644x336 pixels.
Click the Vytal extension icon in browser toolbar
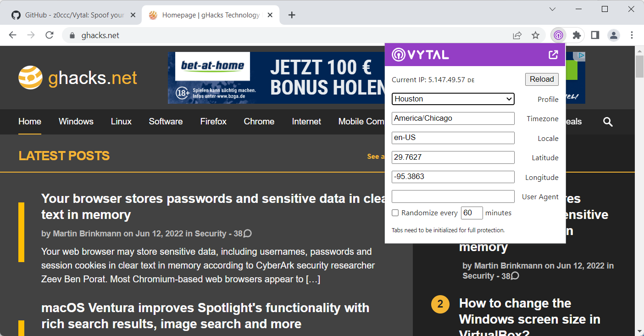pos(558,35)
